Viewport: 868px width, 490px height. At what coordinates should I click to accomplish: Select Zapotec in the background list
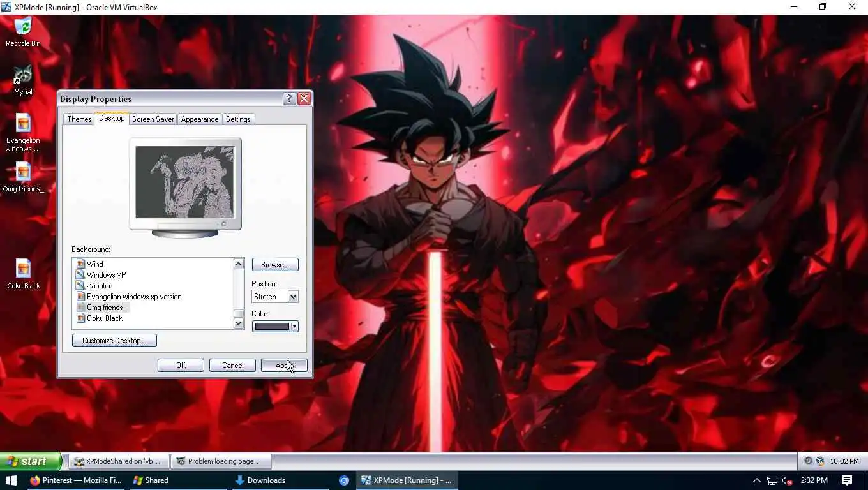100,286
